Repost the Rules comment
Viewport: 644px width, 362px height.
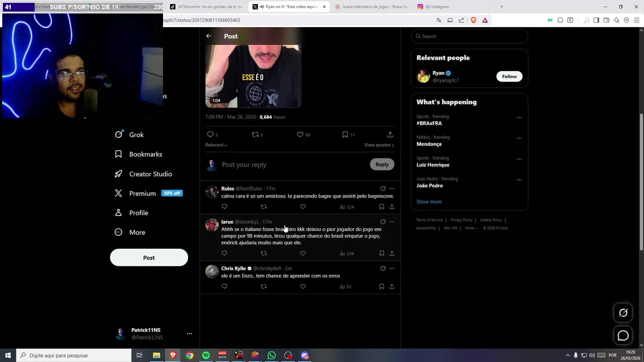264,207
